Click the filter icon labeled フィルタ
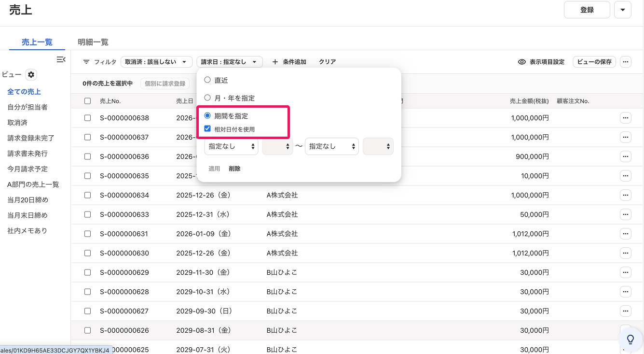644x354 pixels. point(86,62)
